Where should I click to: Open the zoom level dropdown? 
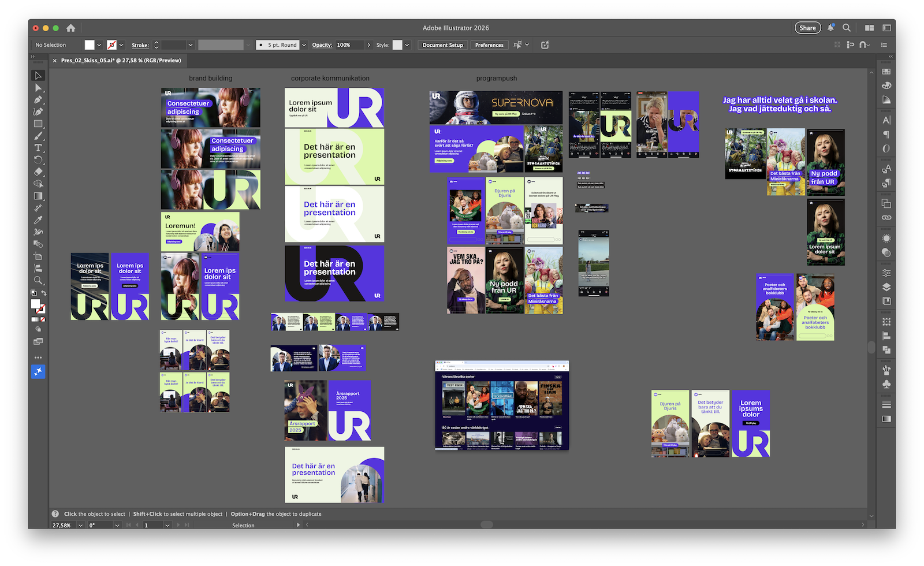80,525
